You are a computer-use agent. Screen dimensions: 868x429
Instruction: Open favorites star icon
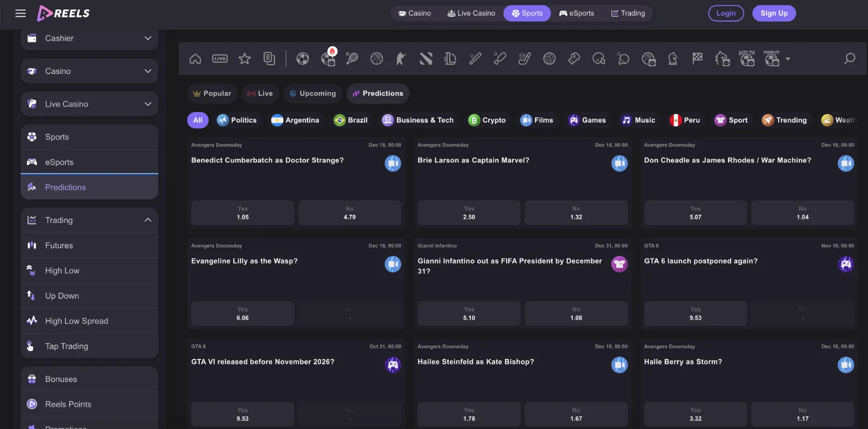tap(245, 59)
